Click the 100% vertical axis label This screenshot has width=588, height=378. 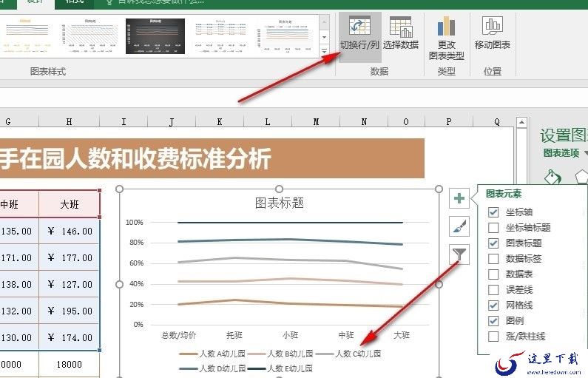[x=135, y=223]
